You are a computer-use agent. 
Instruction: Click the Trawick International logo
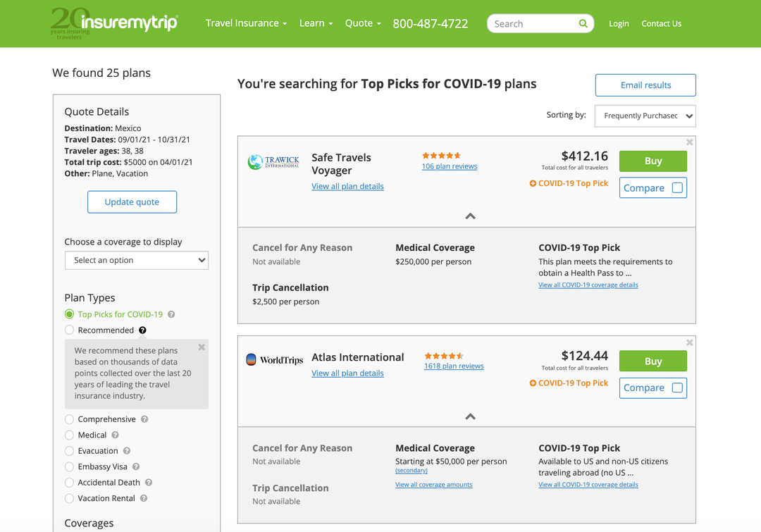[x=273, y=163]
